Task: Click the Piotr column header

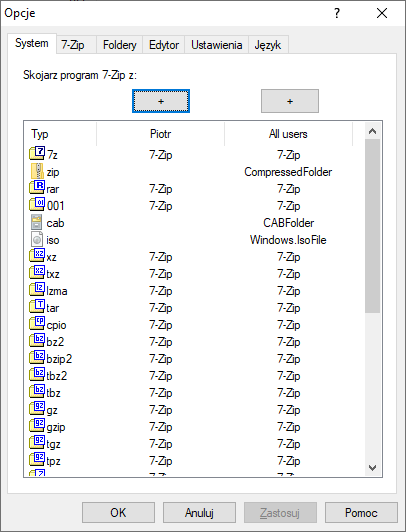Action: coord(160,134)
